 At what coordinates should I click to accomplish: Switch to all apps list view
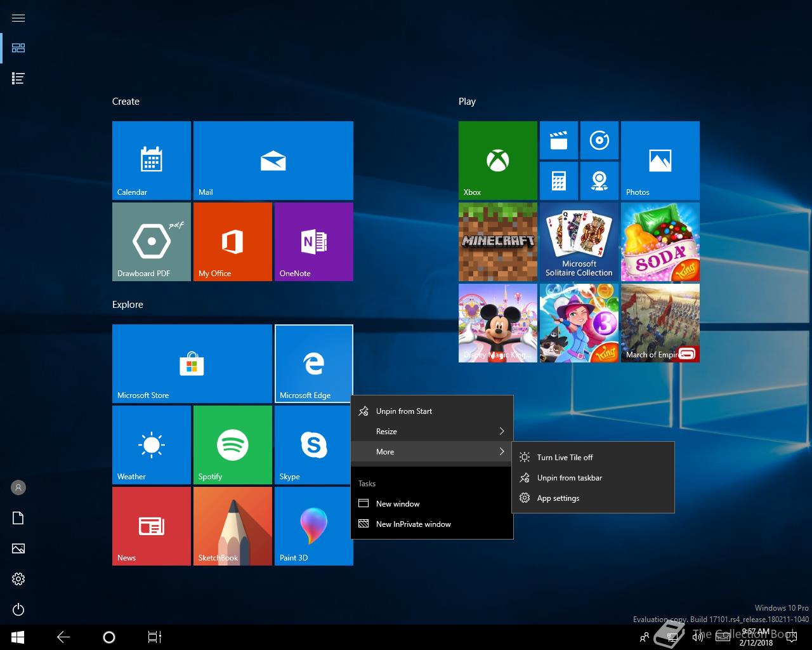(x=18, y=78)
